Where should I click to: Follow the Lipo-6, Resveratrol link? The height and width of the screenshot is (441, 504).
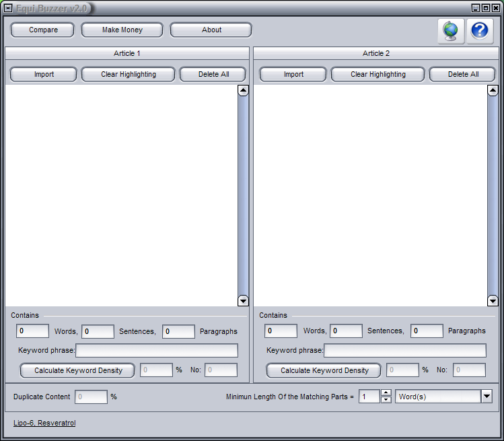[44, 423]
